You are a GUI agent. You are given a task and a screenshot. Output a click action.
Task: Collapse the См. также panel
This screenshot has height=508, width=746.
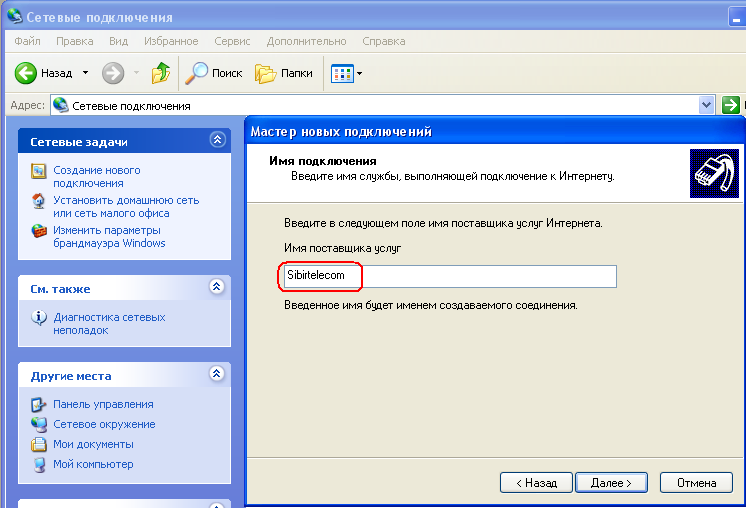click(217, 286)
